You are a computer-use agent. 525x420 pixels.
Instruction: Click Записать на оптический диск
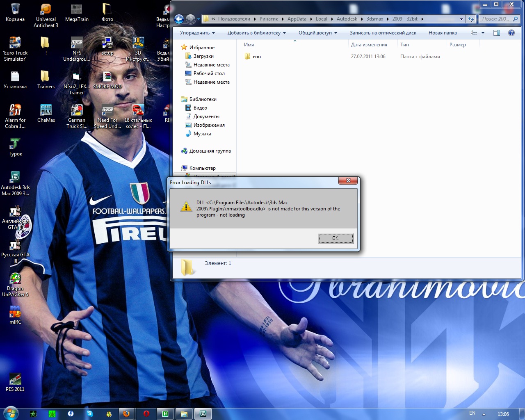383,33
